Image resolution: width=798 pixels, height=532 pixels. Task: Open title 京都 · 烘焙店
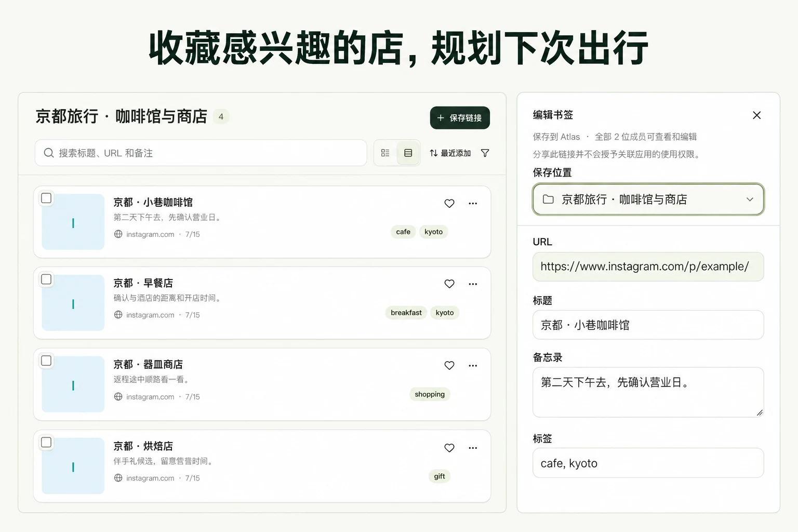coord(143,446)
